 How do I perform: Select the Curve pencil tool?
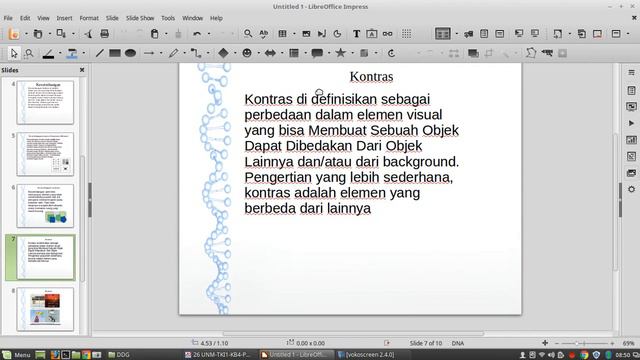tap(173, 53)
